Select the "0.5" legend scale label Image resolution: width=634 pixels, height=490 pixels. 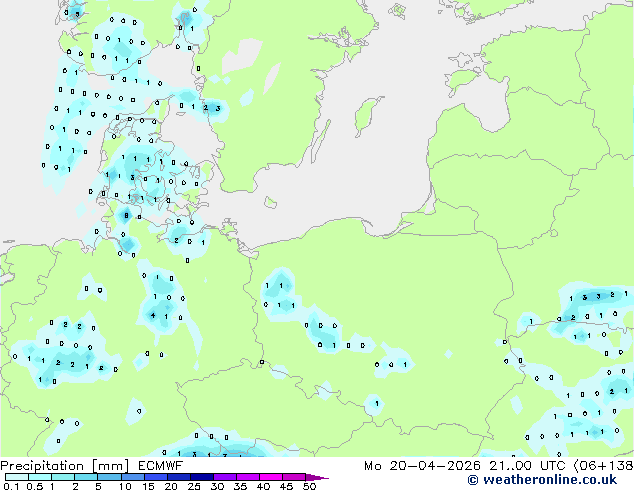tap(35, 486)
